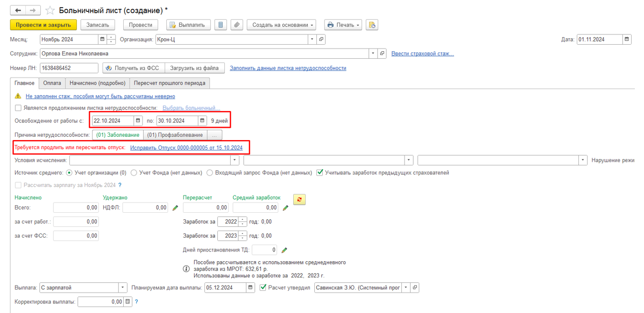Open attached files with the paperclip icon
This screenshot has height=313, width=644.
(x=237, y=25)
